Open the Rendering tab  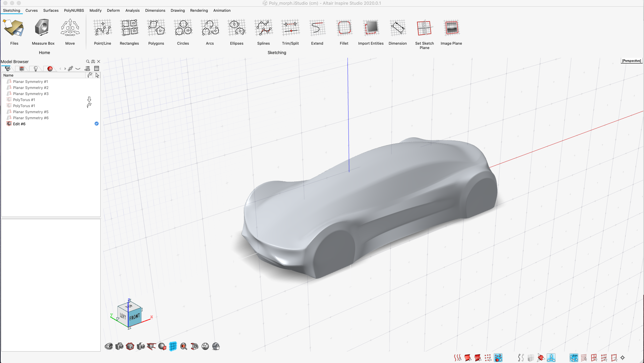(199, 10)
